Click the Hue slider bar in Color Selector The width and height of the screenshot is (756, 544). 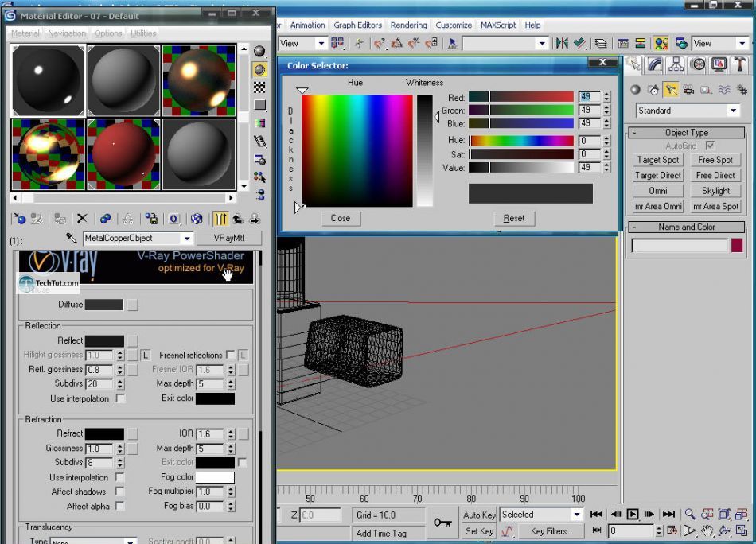(x=522, y=140)
